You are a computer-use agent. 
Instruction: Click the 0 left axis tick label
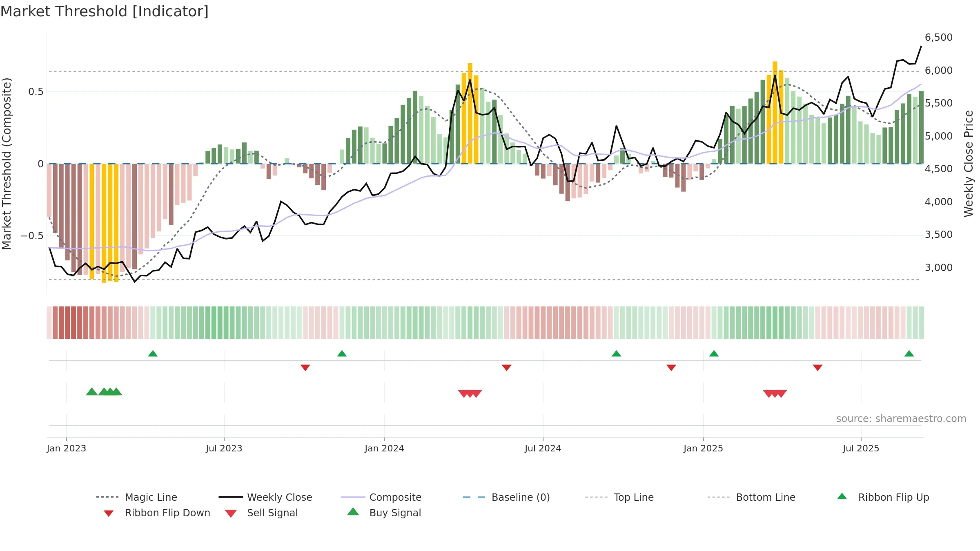click(x=40, y=164)
